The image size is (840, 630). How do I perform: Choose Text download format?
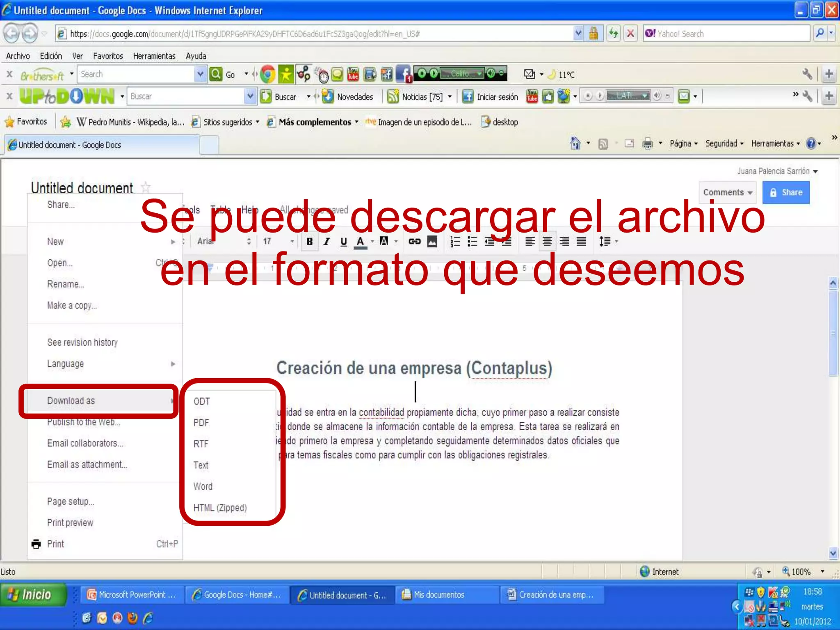click(201, 466)
